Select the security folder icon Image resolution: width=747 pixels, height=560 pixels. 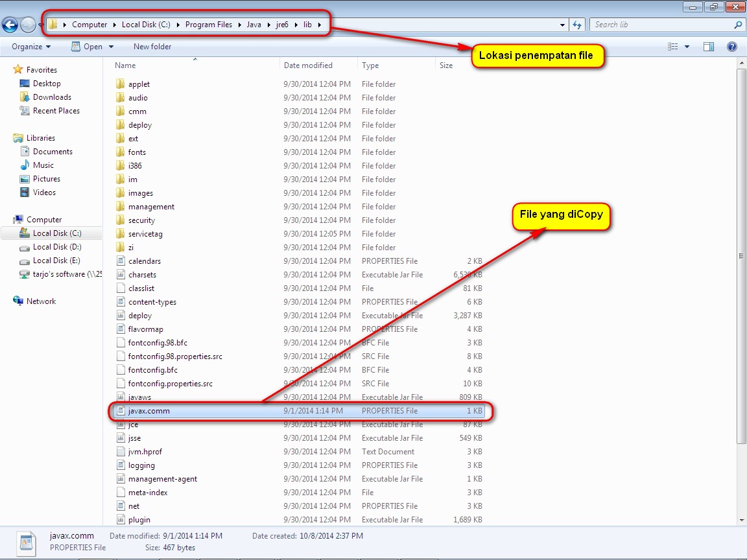point(120,220)
